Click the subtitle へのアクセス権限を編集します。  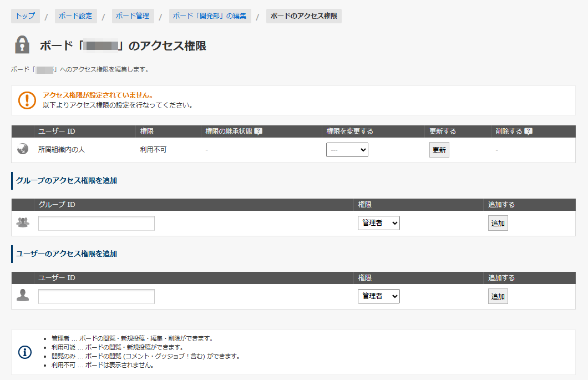[105, 69]
